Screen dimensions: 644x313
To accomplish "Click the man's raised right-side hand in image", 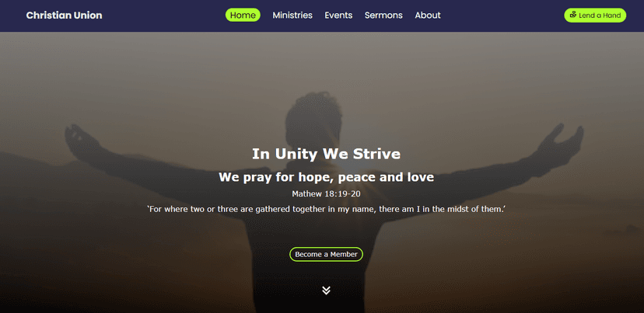I will point(562,141).
